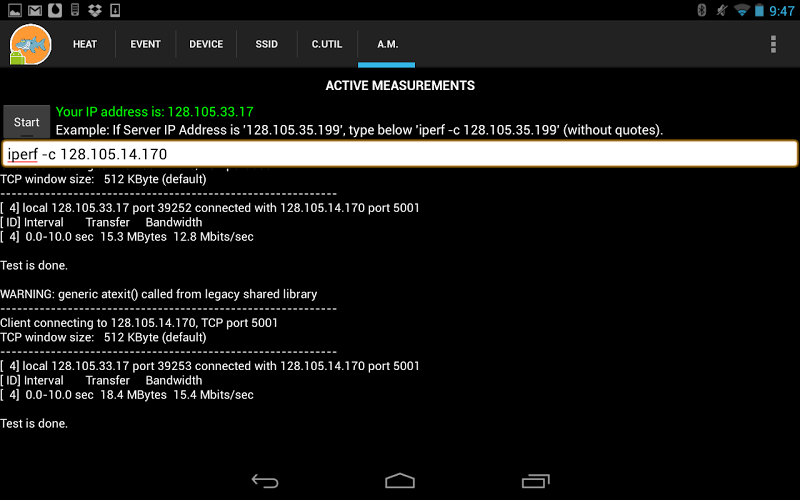The width and height of the screenshot is (800, 500).
Task: Open the DEVICE tab
Action: [206, 44]
